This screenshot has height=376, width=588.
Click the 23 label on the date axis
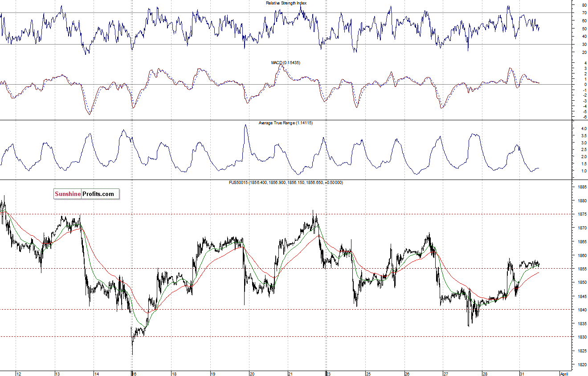329,373
